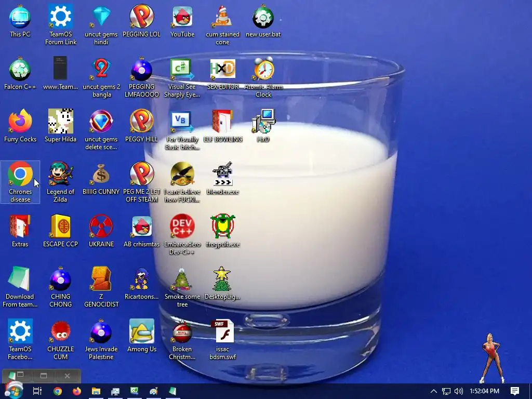This screenshot has height=399, width=532.
Task: Switch to the green notepad app in taskbar
Action: 172,391
